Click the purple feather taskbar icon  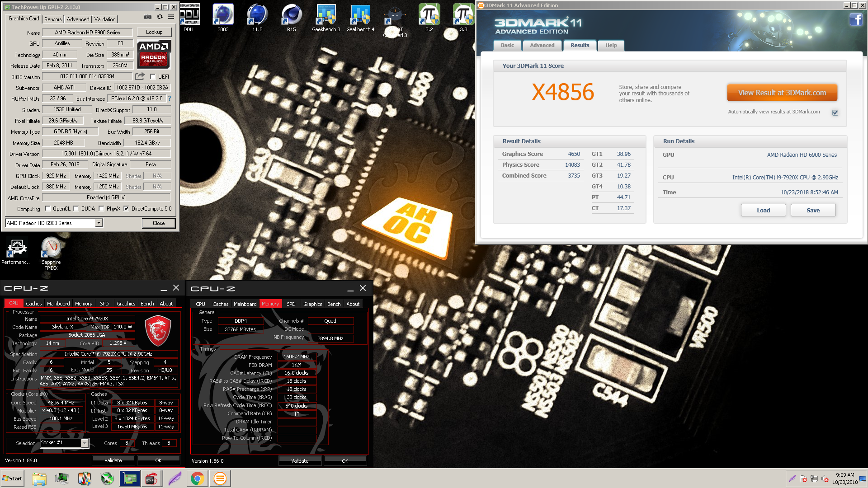pos(175,479)
